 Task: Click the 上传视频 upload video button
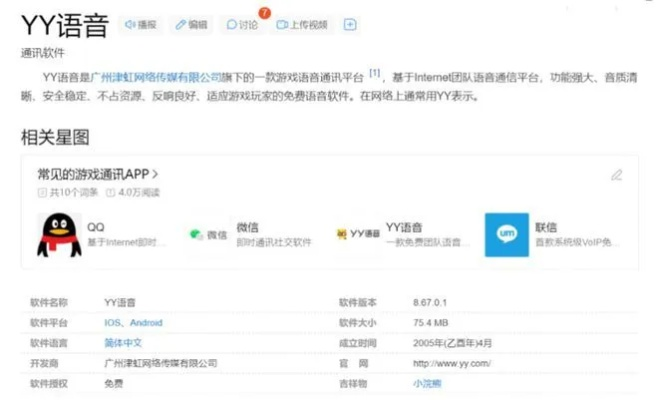[x=302, y=25]
